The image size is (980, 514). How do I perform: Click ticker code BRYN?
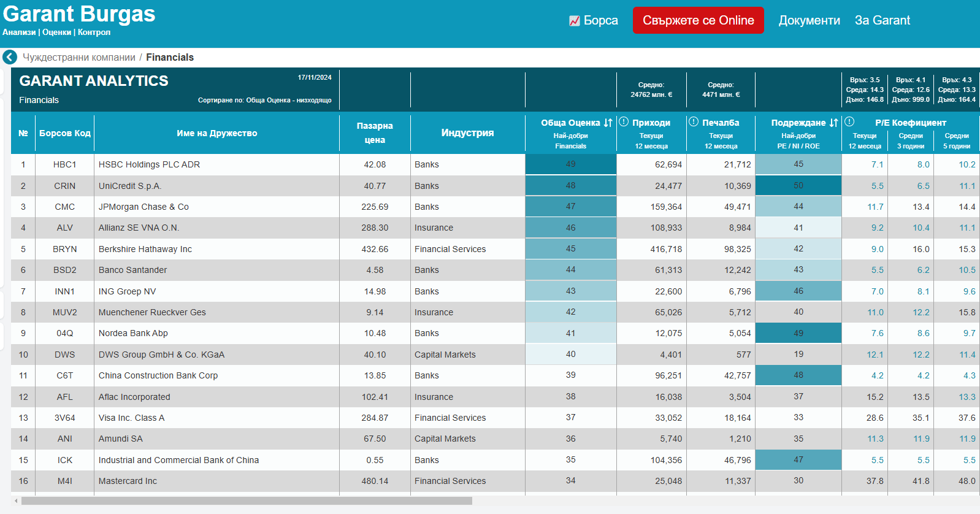click(x=64, y=249)
